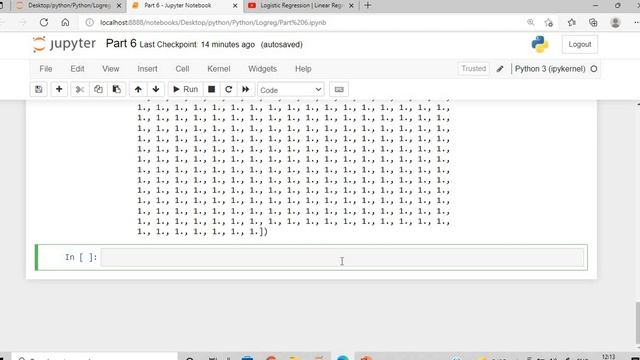The height and width of the screenshot is (360, 640).
Task: Open browser settings and more menu
Action: pyautogui.click(x=636, y=22)
